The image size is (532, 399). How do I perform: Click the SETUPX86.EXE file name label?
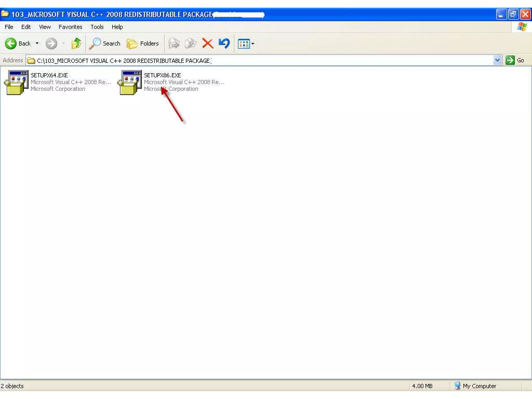(162, 75)
